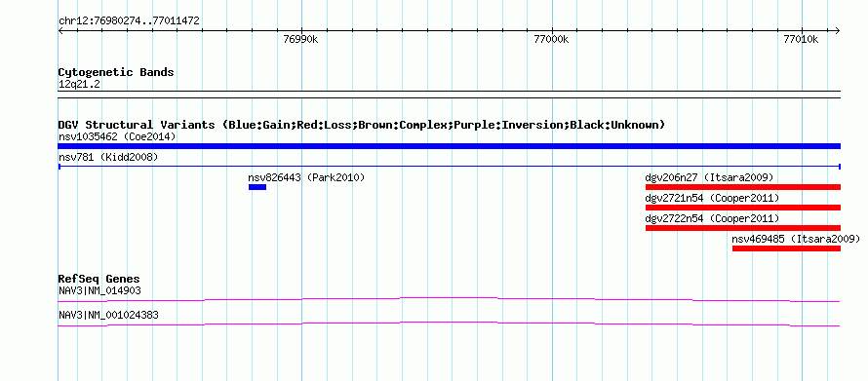Click the ruler's right arrow end

pyautogui.click(x=837, y=30)
